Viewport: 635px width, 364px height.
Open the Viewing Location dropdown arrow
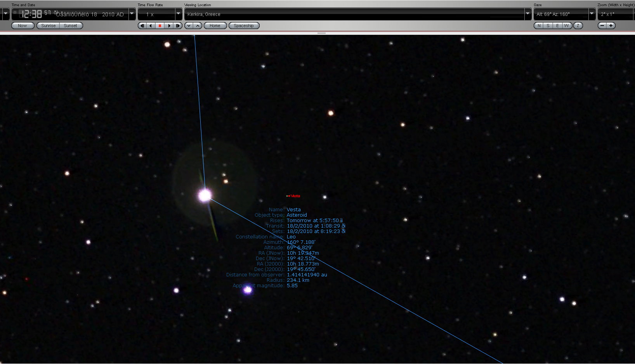point(528,14)
